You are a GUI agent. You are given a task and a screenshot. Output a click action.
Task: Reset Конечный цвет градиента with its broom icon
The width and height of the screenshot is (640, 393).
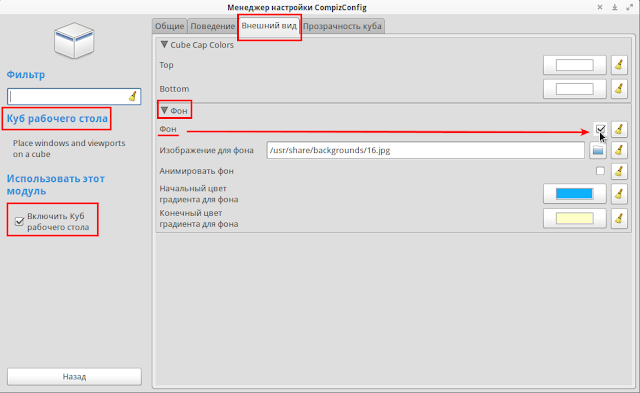coord(619,218)
